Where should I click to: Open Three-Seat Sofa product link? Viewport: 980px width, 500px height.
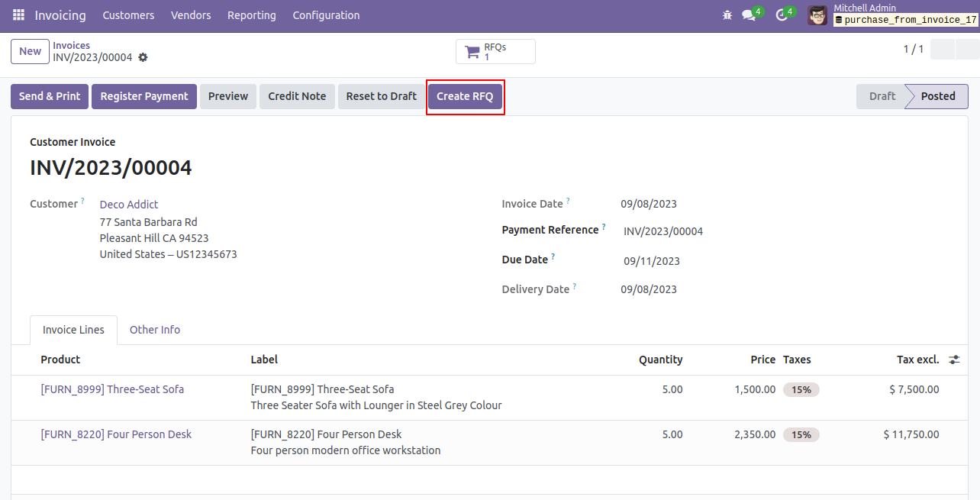(x=112, y=389)
